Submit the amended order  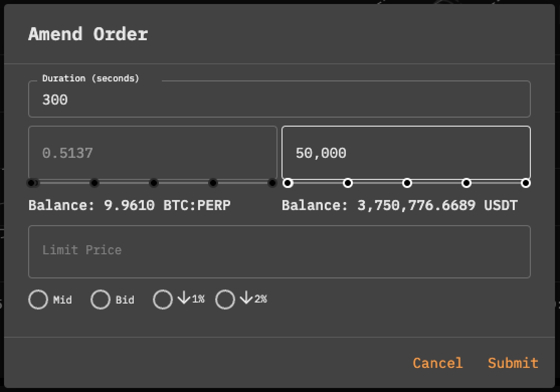pos(513,363)
